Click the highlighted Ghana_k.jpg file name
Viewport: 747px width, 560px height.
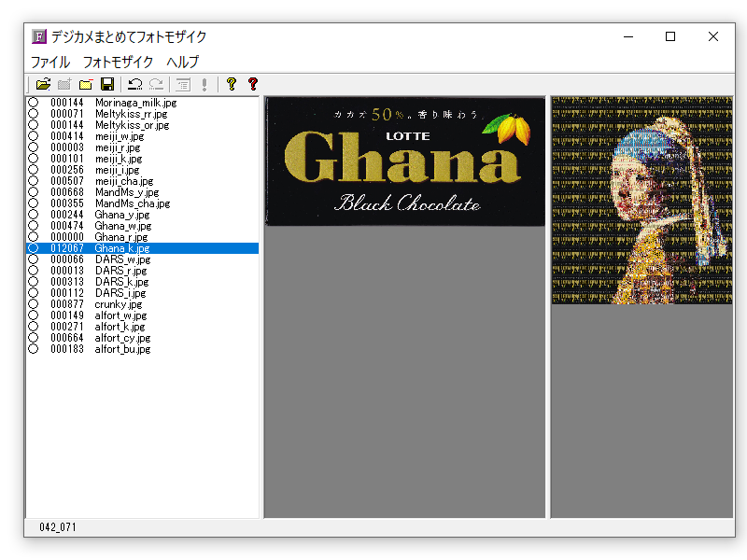click(x=122, y=248)
